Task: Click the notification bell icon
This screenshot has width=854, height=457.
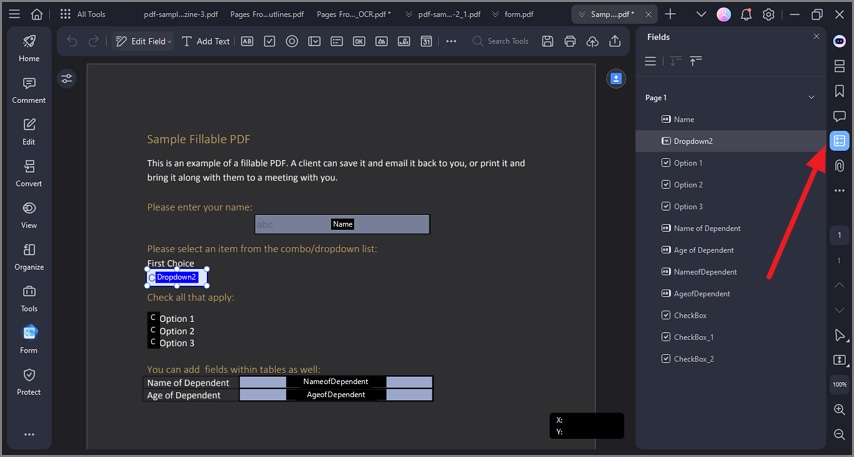Action: coord(746,15)
